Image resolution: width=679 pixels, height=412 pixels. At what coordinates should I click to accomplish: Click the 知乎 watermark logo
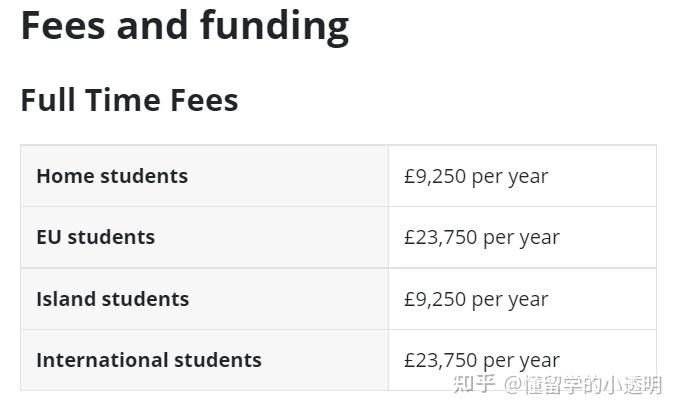474,385
